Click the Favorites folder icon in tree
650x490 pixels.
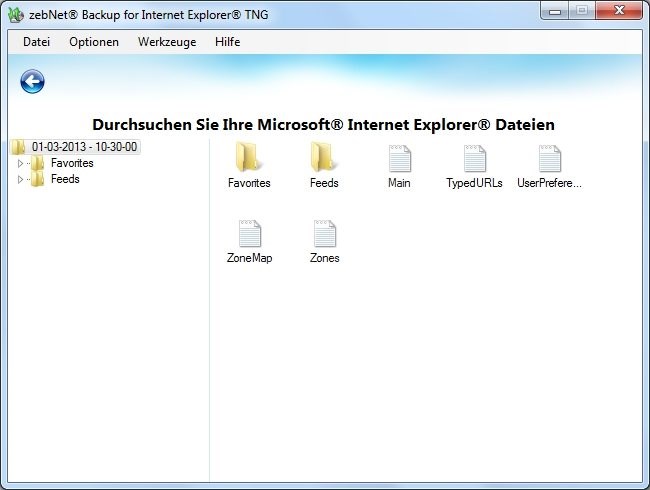click(x=38, y=163)
